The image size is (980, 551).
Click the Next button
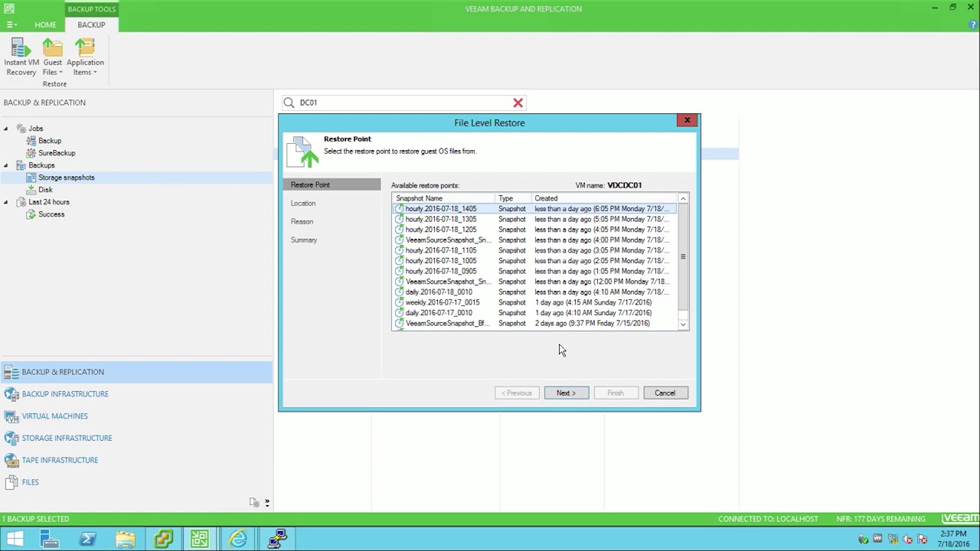[567, 393]
